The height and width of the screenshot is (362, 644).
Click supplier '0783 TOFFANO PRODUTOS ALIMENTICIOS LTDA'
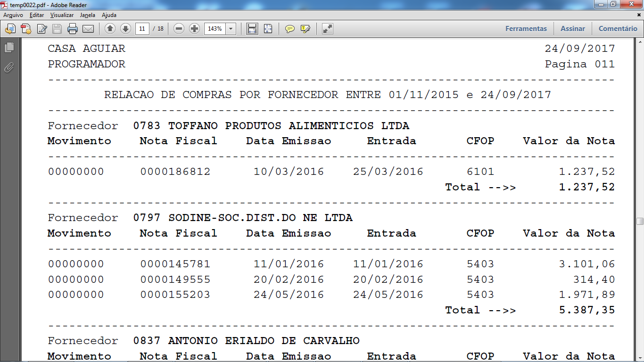coord(272,126)
